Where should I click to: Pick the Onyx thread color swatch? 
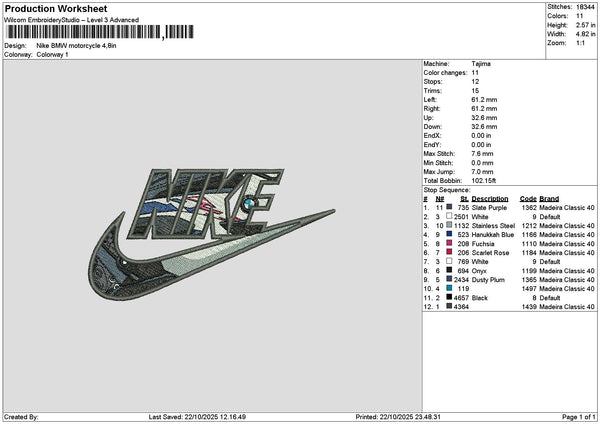coord(449,270)
